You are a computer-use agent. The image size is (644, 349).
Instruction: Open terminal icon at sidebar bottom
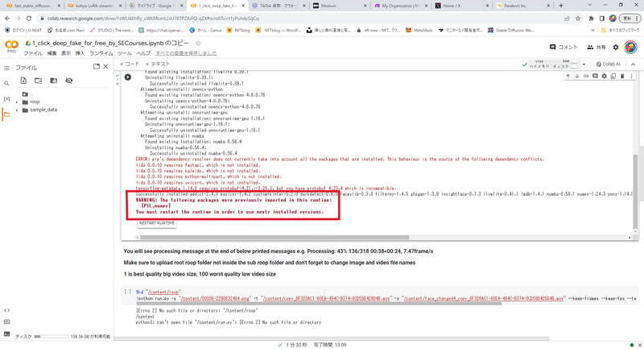[6, 334]
